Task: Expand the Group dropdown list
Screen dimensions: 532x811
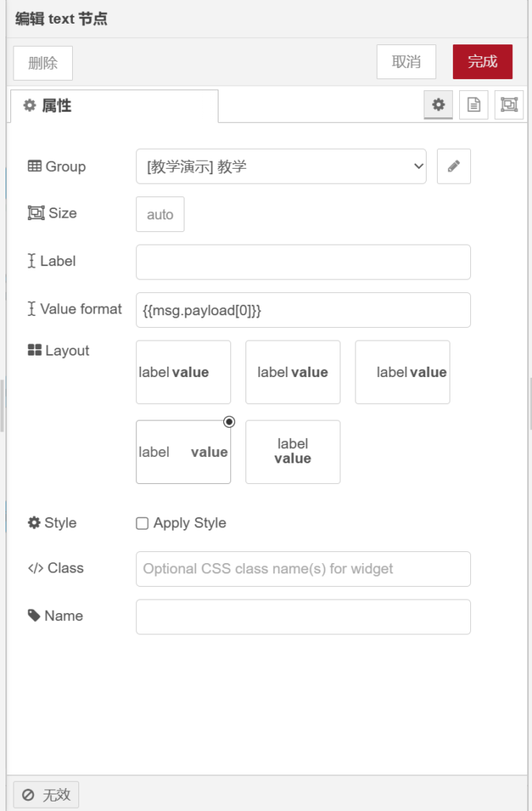Action: point(281,166)
